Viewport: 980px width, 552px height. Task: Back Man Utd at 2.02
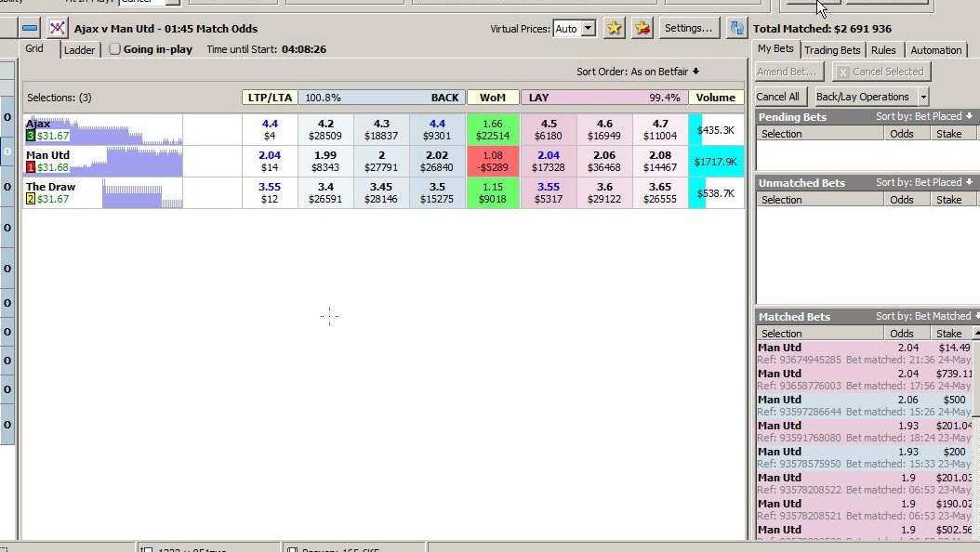438,161
